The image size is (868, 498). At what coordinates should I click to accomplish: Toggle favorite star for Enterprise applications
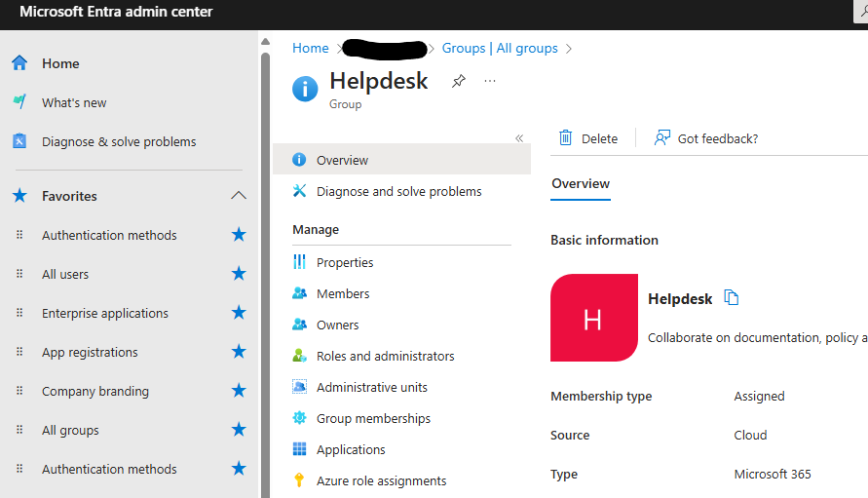(x=239, y=313)
